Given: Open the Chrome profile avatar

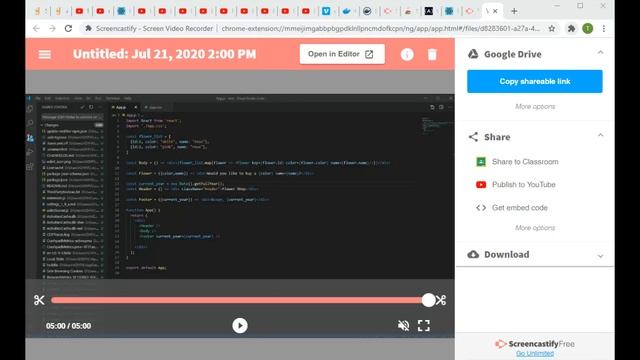Looking at the screenshot, I should click(x=588, y=28).
